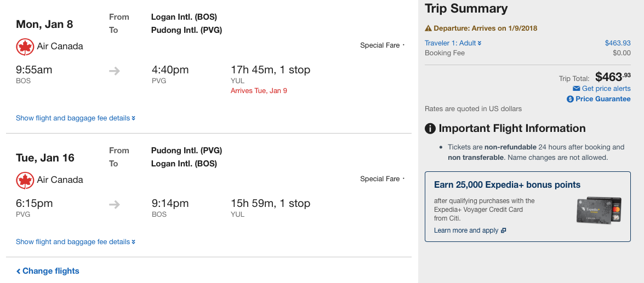
Task: Click the Earn 25,000 Expedia+ bonus points heading
Action: pyautogui.click(x=507, y=184)
